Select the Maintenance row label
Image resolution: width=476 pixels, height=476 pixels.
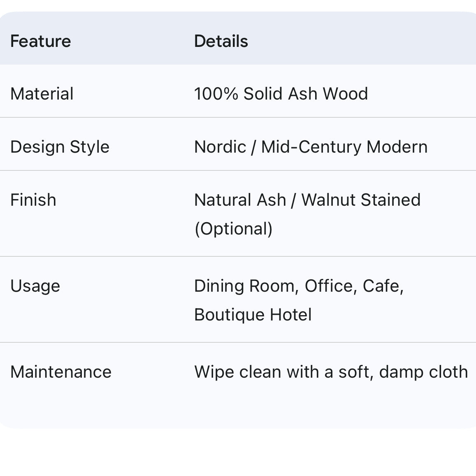61,372
